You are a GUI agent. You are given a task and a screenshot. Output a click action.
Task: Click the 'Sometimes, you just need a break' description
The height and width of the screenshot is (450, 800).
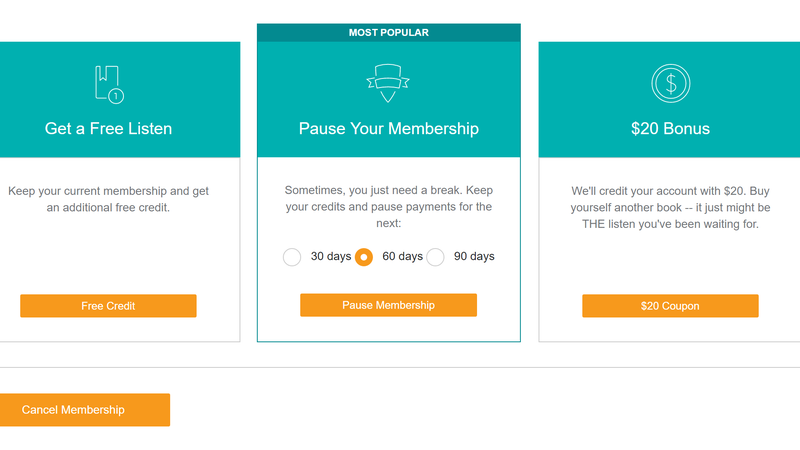click(x=389, y=207)
